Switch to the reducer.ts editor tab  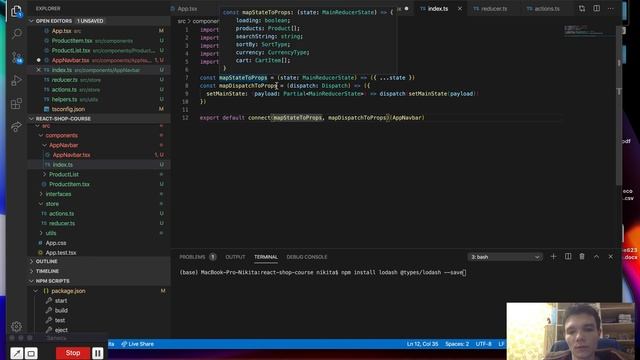click(493, 8)
